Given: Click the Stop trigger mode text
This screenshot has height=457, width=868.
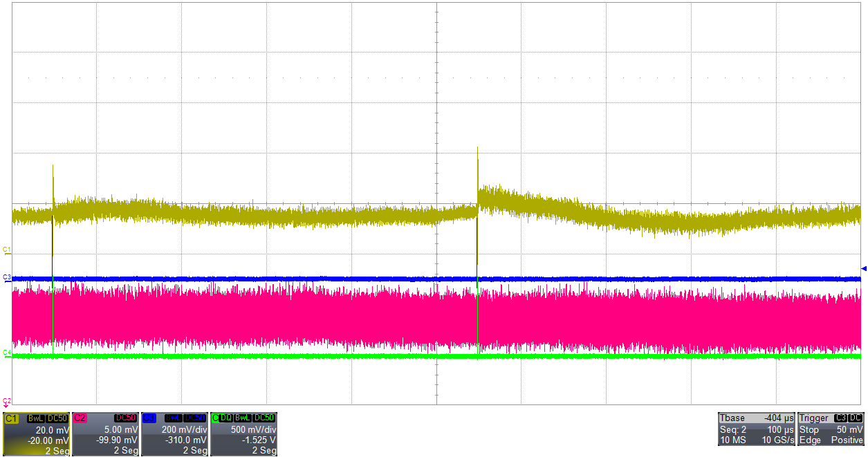Looking at the screenshot, I should (x=809, y=430).
